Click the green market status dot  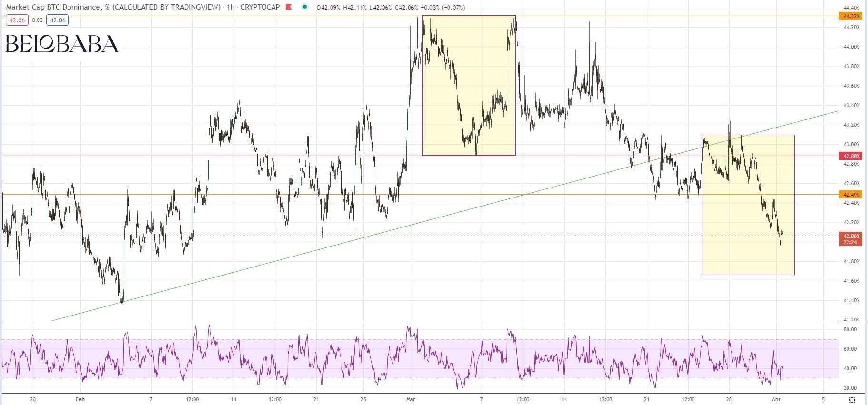click(x=305, y=7)
